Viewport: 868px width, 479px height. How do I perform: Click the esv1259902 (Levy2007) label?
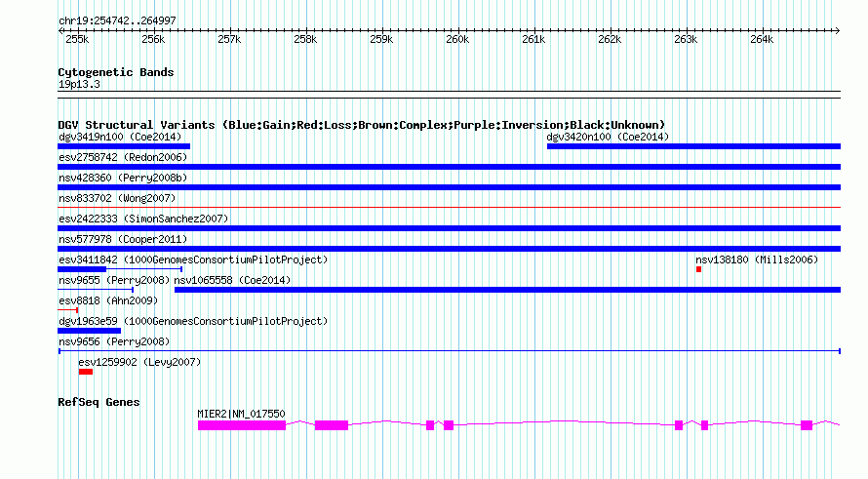tap(139, 362)
